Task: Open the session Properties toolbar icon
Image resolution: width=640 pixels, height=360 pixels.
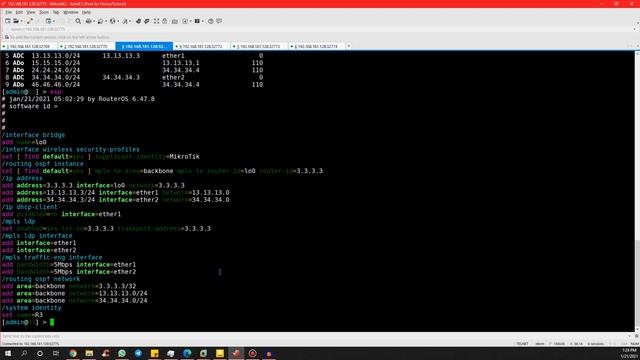Action: (48, 21)
